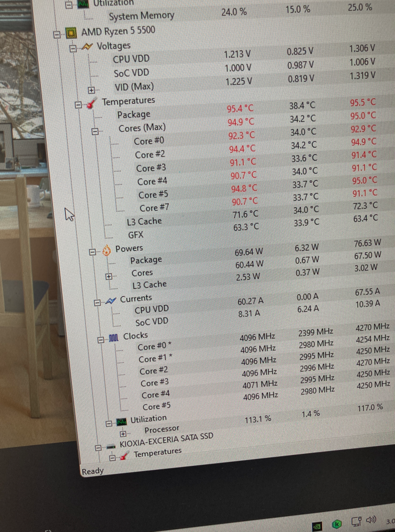Viewport: 395px width, 532px height.
Task: Click the 60.27 A CPU VDD current value
Action: (x=251, y=301)
